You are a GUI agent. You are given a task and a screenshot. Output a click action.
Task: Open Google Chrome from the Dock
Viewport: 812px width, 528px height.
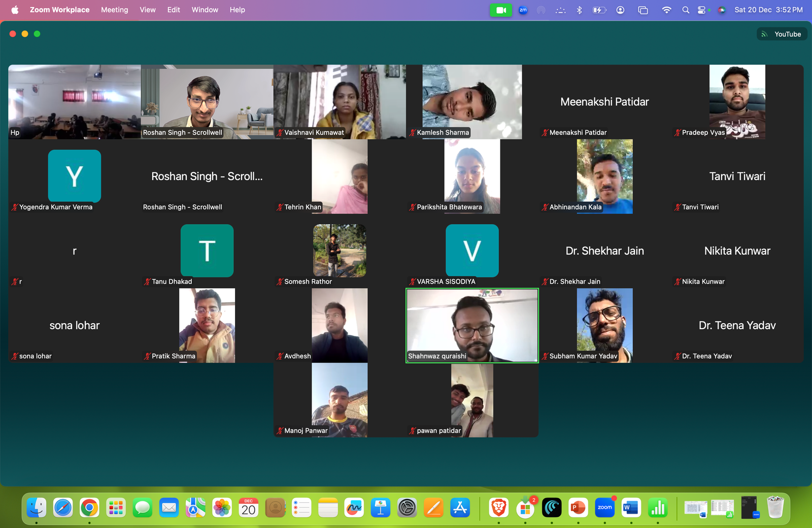[x=89, y=508]
